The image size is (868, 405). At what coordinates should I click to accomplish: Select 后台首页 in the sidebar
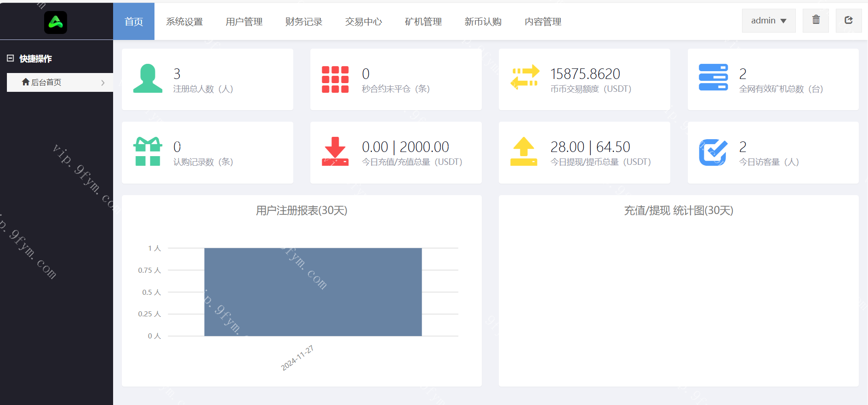pyautogui.click(x=46, y=83)
